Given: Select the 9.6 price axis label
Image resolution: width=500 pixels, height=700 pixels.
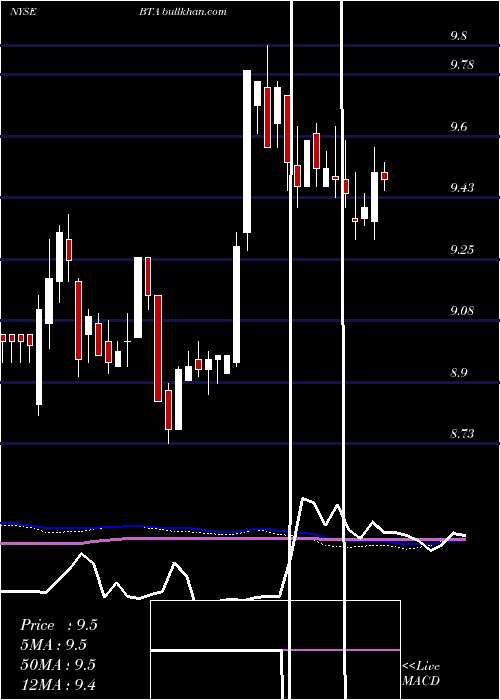Looking at the screenshot, I should [x=458, y=127].
